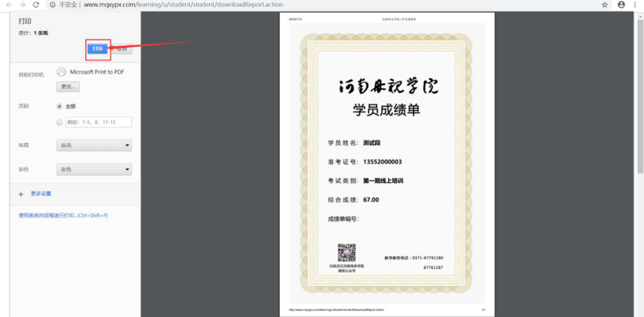
Task: Click the 取消 cancel button
Action: click(122, 49)
